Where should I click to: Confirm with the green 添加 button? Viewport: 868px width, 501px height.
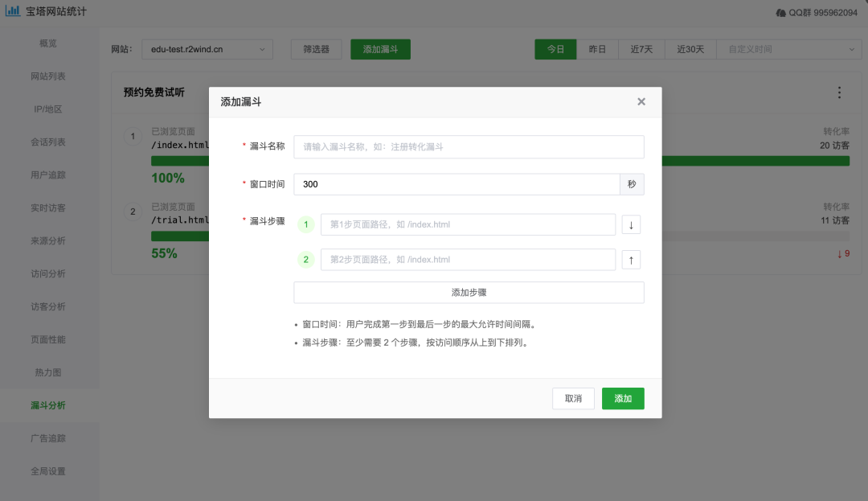(623, 399)
